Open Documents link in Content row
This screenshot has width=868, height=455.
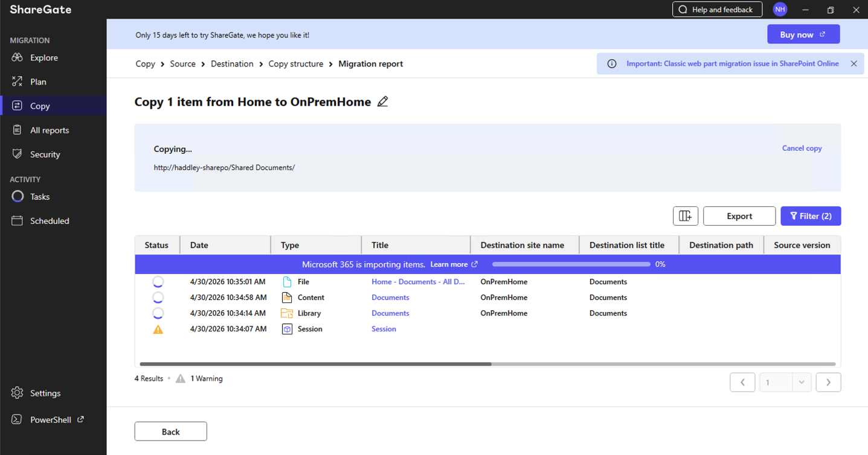click(390, 297)
